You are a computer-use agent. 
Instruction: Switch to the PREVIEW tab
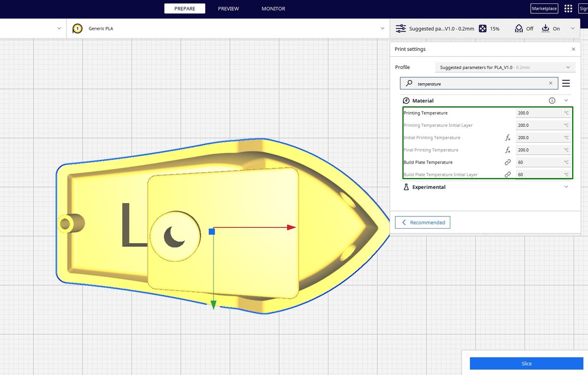[x=228, y=8]
